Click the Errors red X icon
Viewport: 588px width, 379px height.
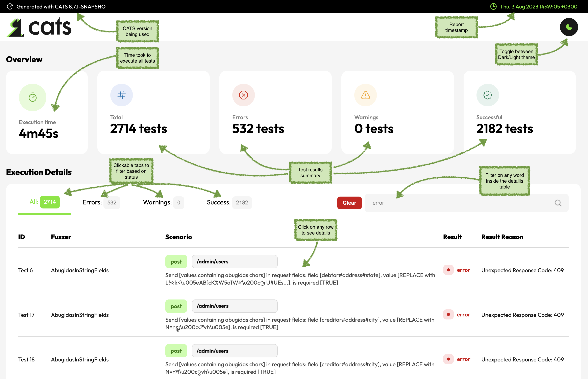pos(243,95)
